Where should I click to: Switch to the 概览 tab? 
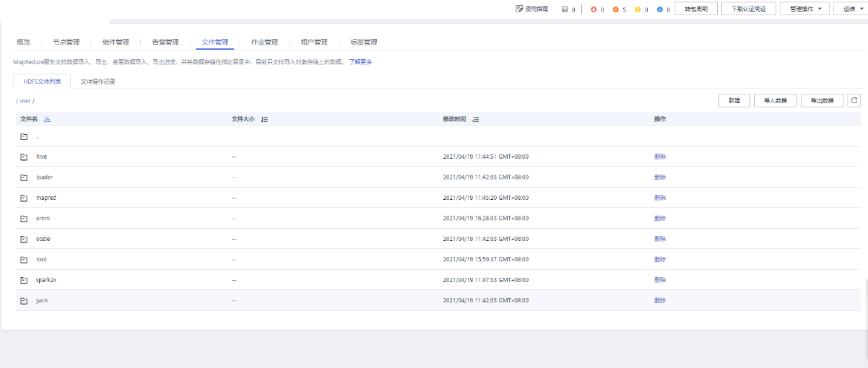click(x=23, y=42)
